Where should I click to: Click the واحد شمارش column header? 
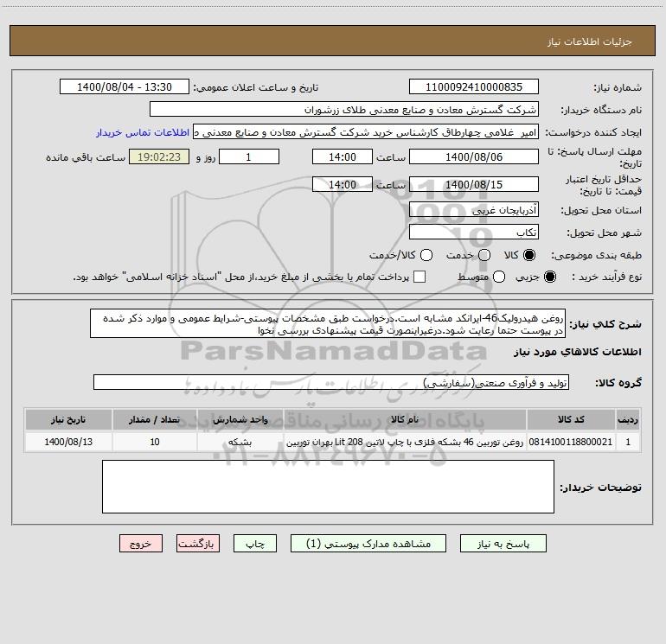click(x=240, y=419)
